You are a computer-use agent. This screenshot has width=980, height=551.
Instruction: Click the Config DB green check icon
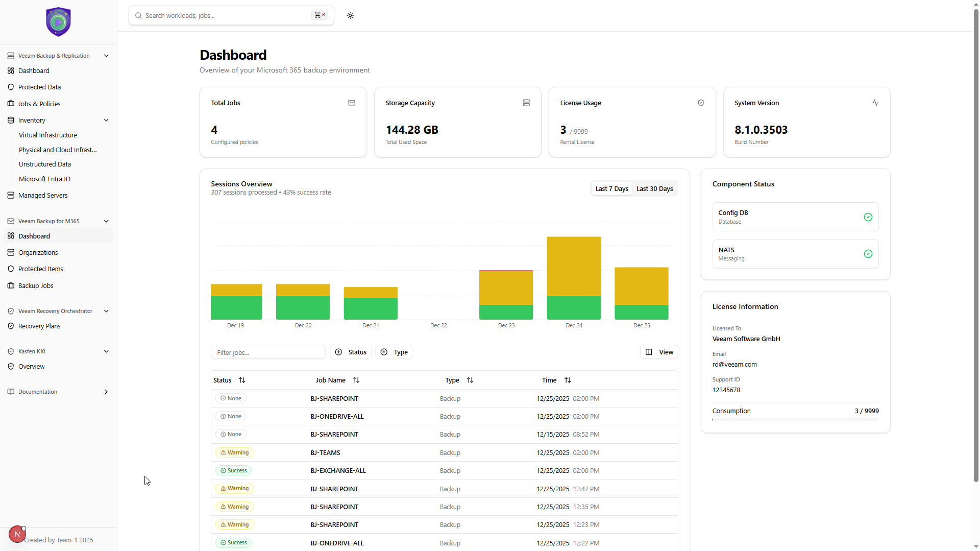868,217
